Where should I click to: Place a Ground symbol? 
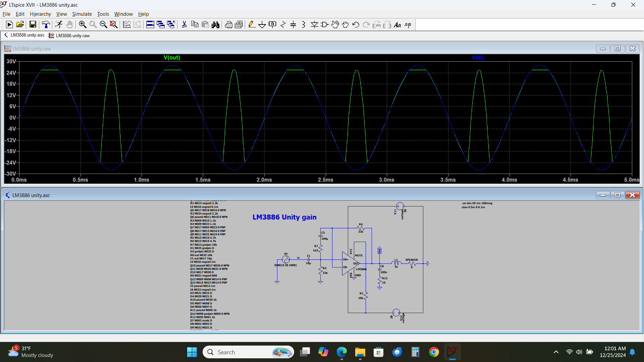(262, 24)
